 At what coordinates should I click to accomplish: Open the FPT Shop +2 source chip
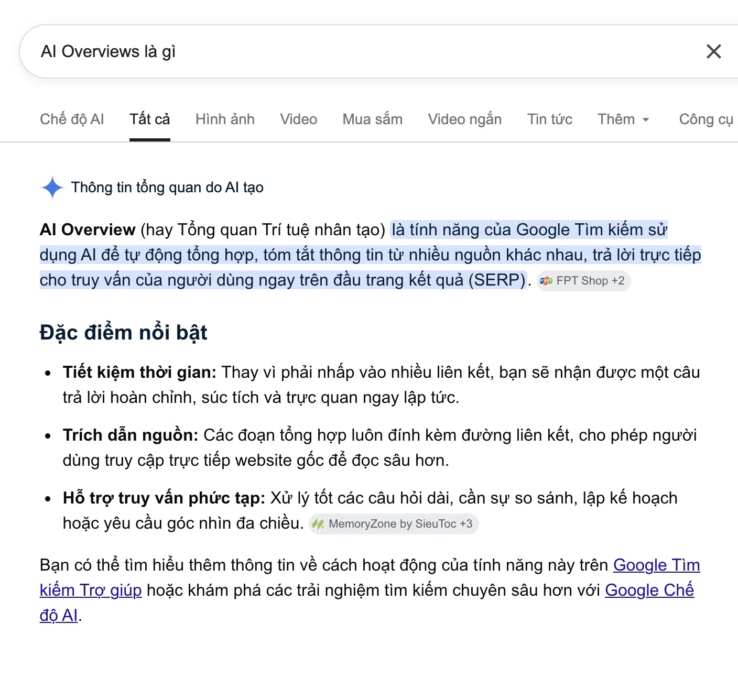tap(583, 281)
